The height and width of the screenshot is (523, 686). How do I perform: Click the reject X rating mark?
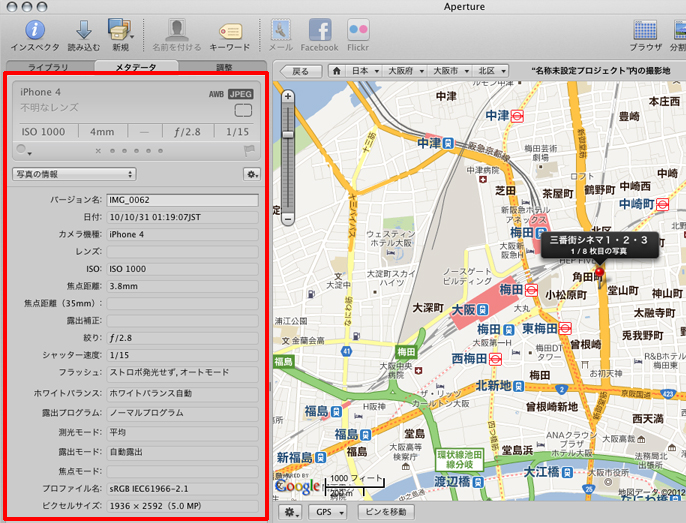[98, 151]
